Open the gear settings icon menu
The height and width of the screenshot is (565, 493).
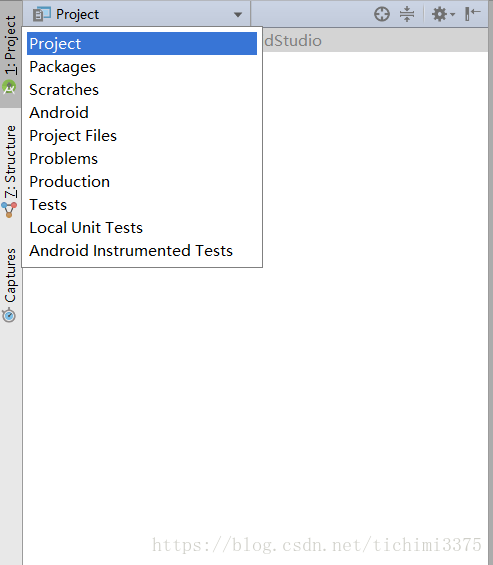pyautogui.click(x=439, y=14)
